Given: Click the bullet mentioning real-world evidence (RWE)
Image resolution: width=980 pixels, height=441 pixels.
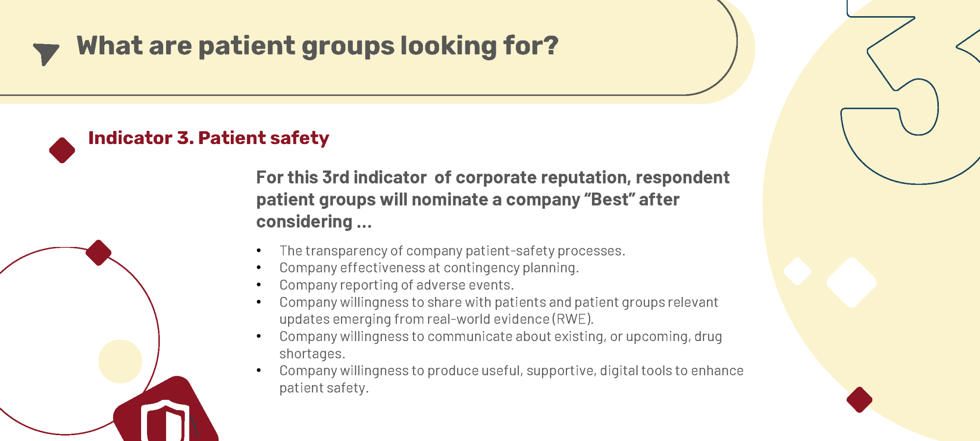Looking at the screenshot, I should point(499,311).
